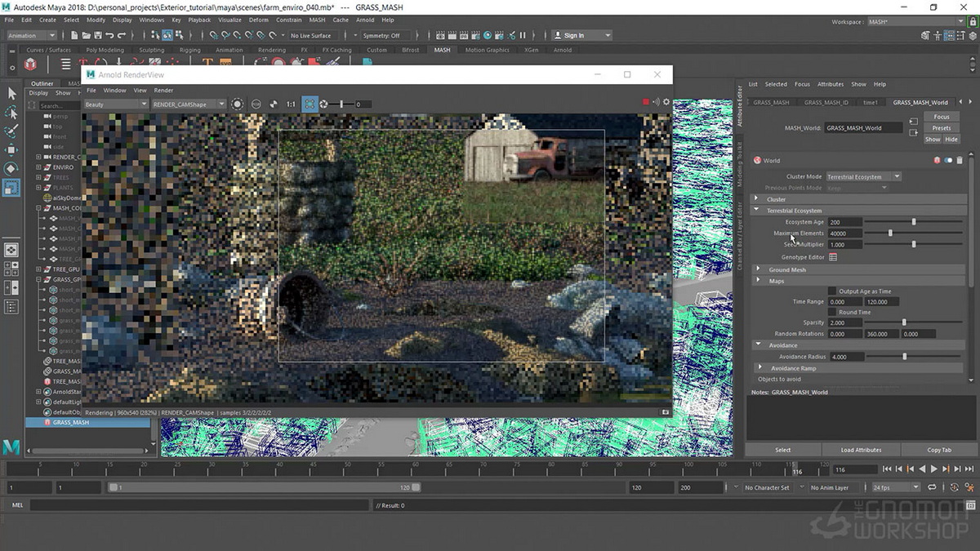
Task: Toggle the Arnold crop region icon
Action: [310, 104]
